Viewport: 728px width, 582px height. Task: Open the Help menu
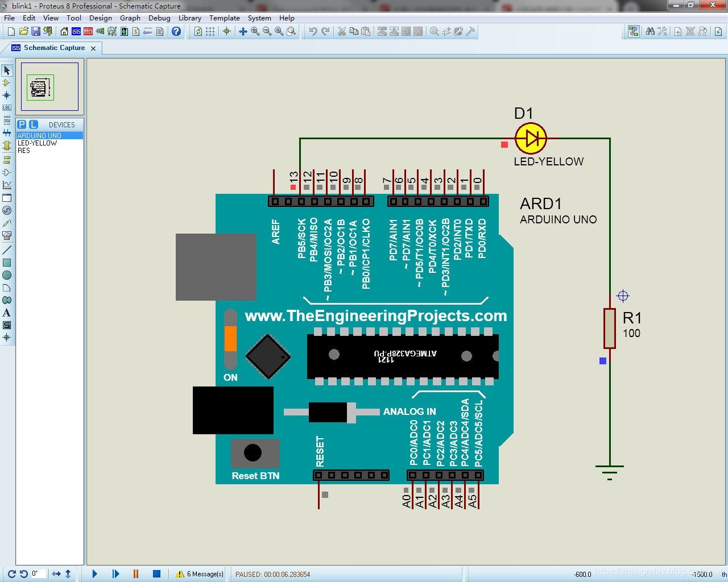point(287,18)
